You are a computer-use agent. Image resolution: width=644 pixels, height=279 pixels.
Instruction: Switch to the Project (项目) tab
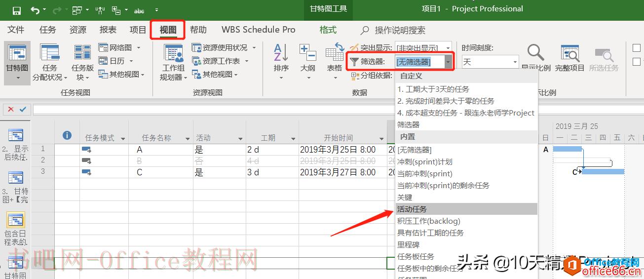[x=138, y=30]
